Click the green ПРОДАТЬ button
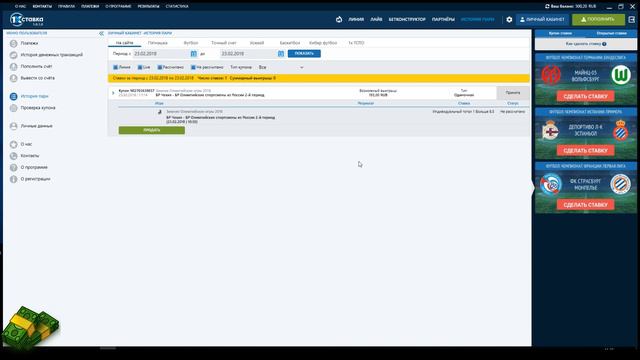Screen dimensions: 640x360 pyautogui.click(x=151, y=130)
